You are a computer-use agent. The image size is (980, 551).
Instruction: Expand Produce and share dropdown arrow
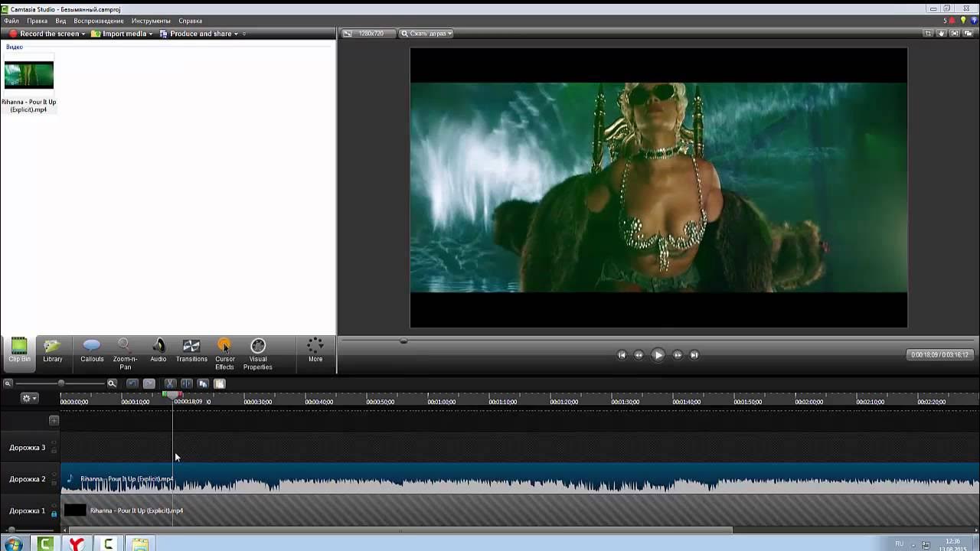click(x=236, y=34)
